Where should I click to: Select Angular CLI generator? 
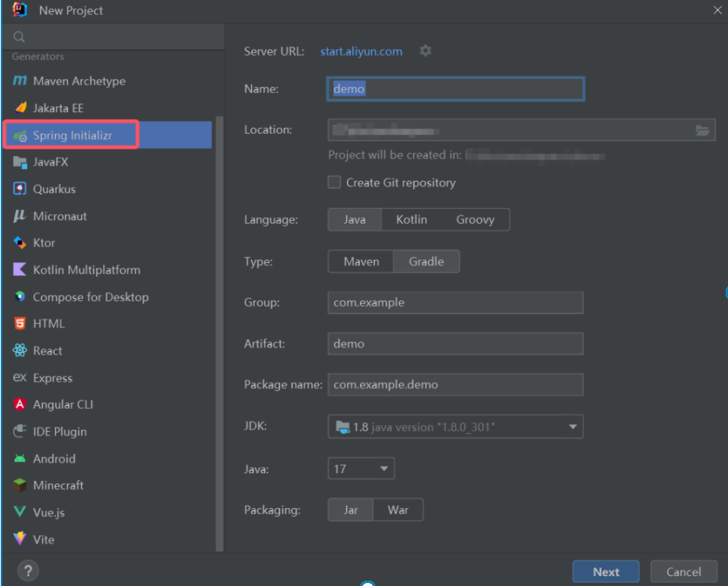coord(107,405)
